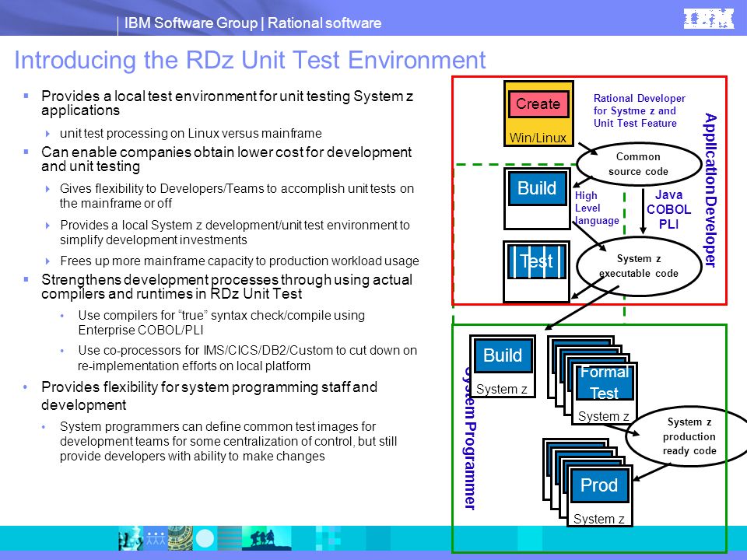Select the Formal Test System z box
747x560 pixels.
(604, 394)
